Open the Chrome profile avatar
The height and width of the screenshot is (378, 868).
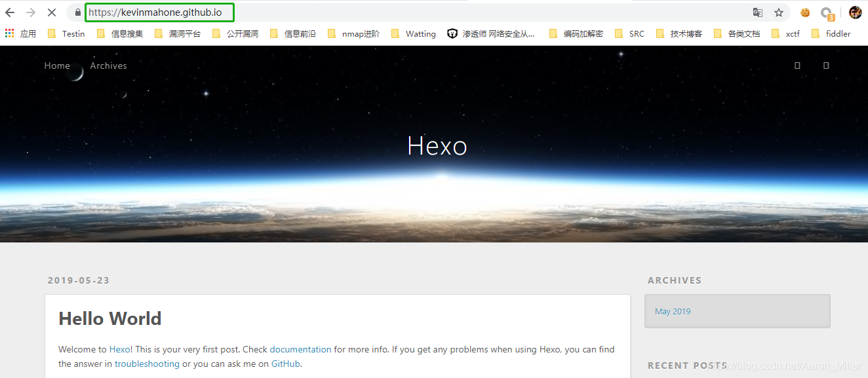pos(855,12)
